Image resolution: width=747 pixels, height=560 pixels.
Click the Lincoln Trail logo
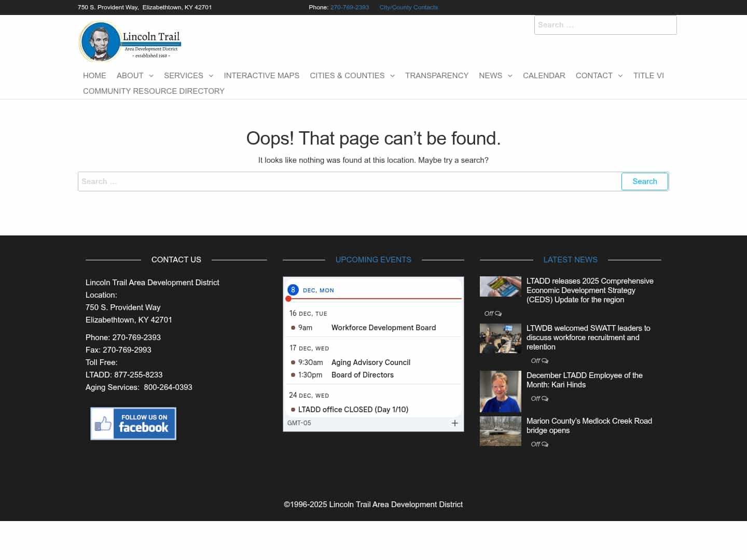coord(130,41)
